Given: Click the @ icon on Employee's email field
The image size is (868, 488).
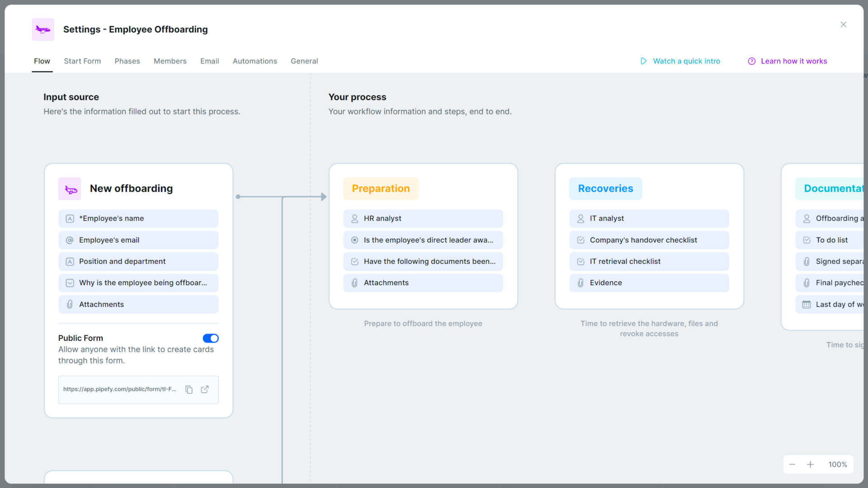Looking at the screenshot, I should point(70,240).
